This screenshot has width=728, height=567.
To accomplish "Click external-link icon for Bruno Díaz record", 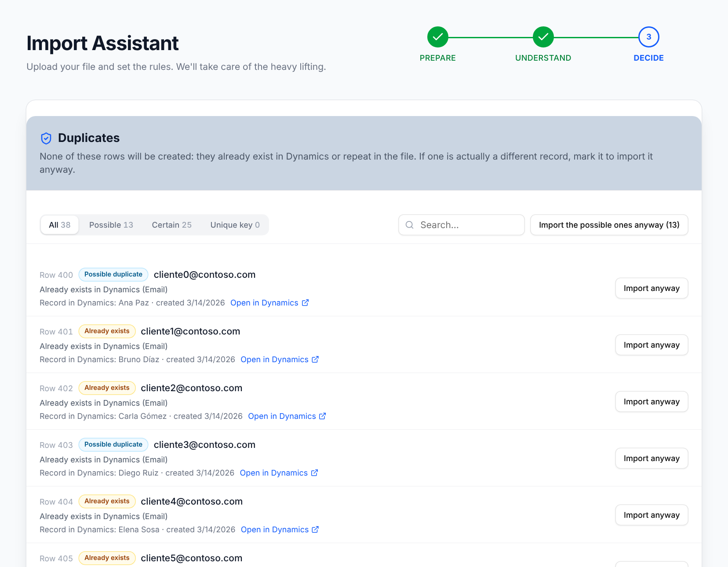I will tap(315, 360).
